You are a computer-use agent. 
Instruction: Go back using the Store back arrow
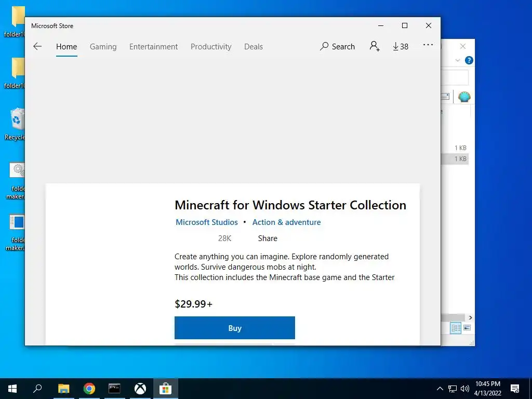click(37, 46)
